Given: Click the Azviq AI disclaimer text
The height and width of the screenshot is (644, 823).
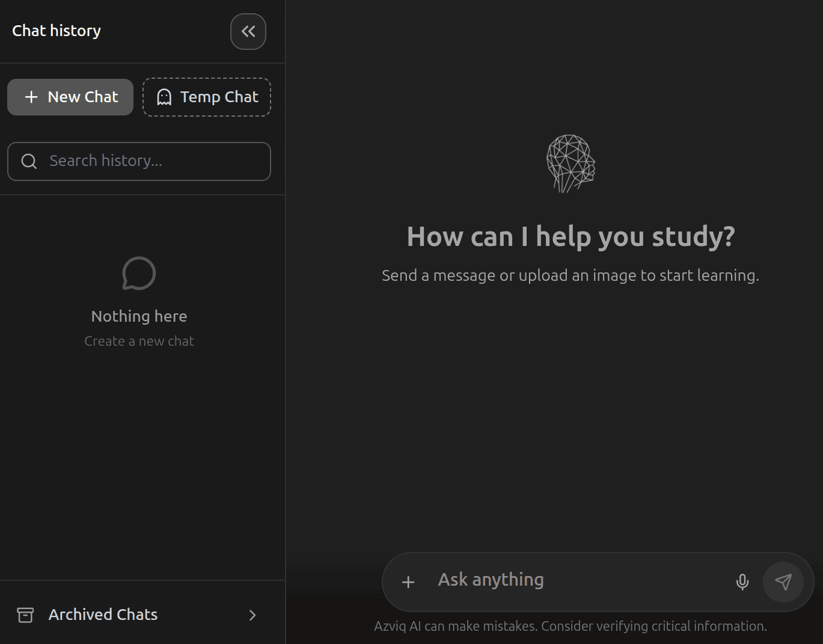Looking at the screenshot, I should click(x=571, y=626).
